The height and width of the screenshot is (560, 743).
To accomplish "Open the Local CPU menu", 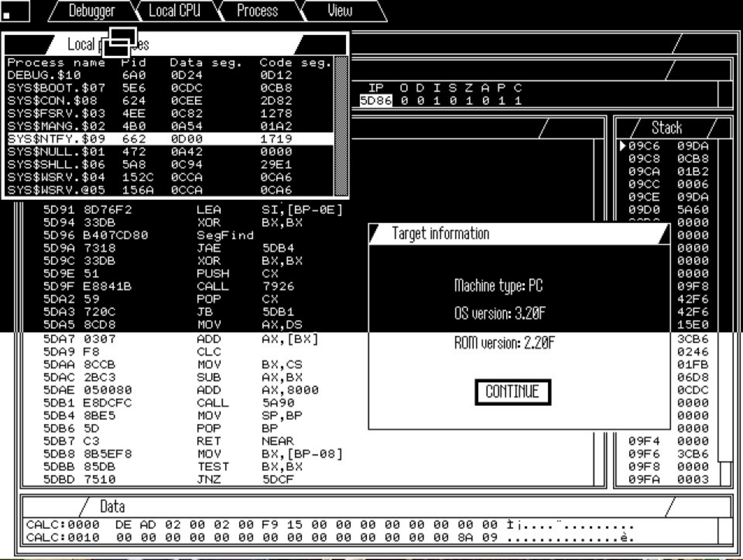I will pos(174,11).
